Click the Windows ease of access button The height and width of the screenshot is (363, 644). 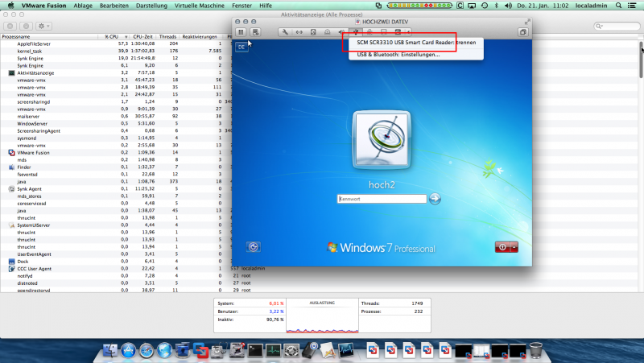[253, 247]
